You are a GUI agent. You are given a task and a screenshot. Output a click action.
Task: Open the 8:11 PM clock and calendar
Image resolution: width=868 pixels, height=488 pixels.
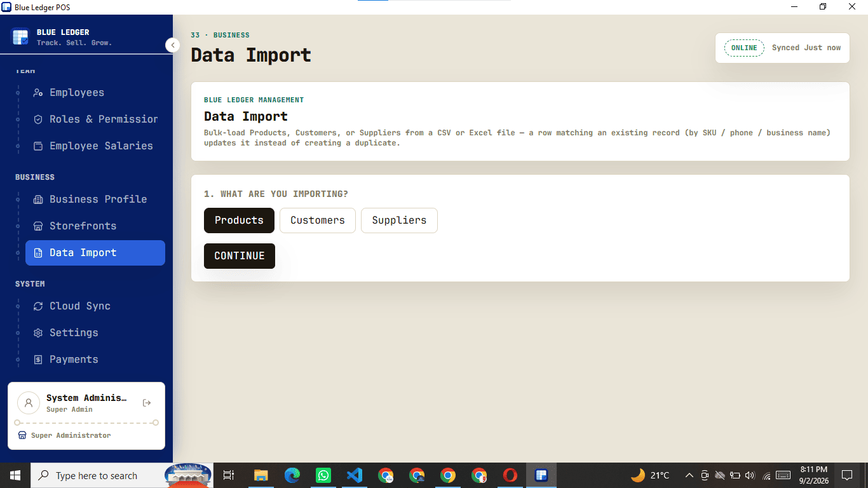click(814, 475)
